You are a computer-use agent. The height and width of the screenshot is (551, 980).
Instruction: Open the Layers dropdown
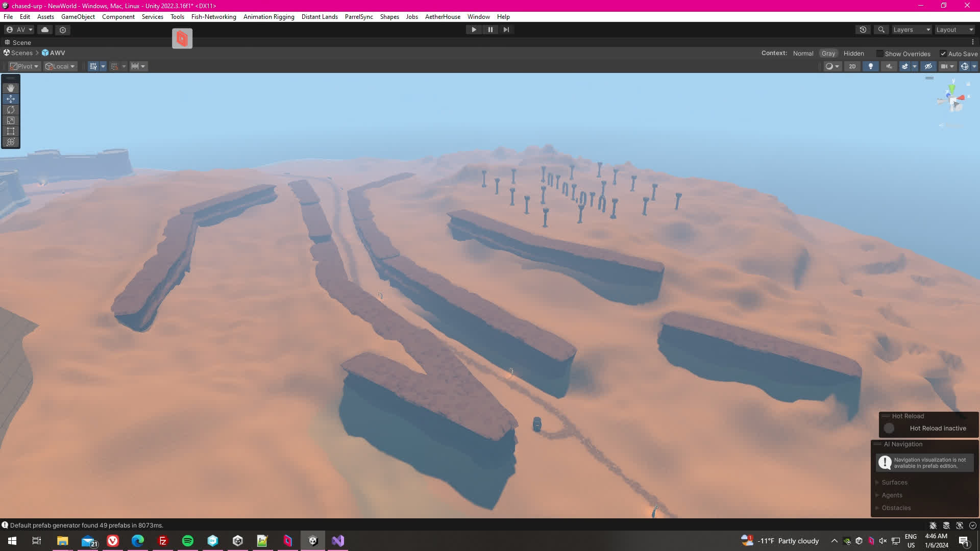pyautogui.click(x=912, y=30)
